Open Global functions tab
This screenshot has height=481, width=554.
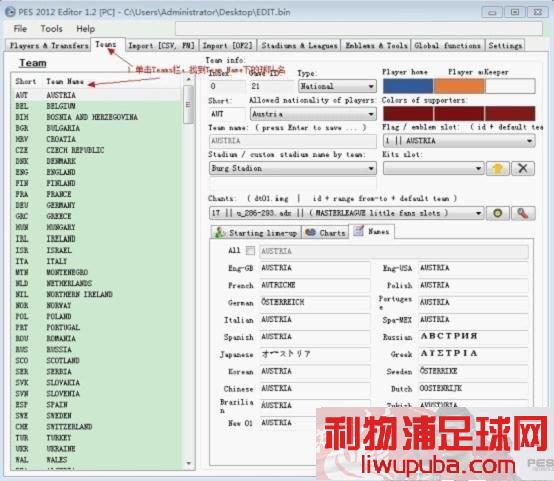point(448,45)
